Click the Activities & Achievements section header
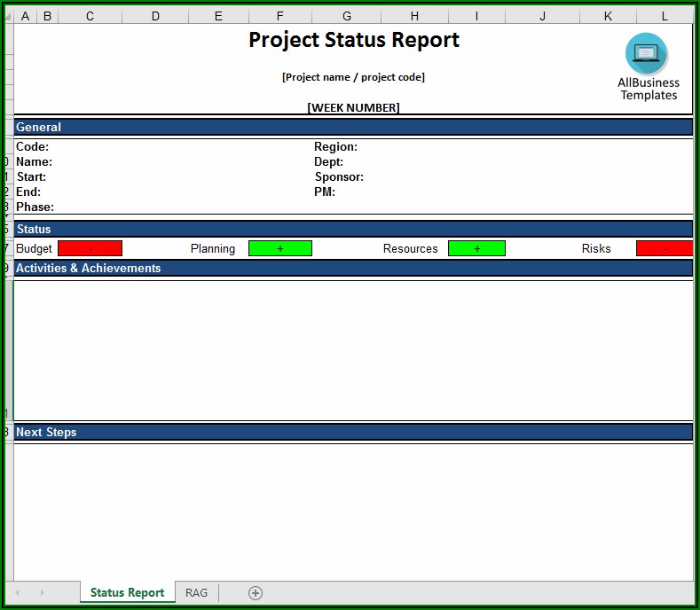Screen dimensions: 700x610 point(89,268)
